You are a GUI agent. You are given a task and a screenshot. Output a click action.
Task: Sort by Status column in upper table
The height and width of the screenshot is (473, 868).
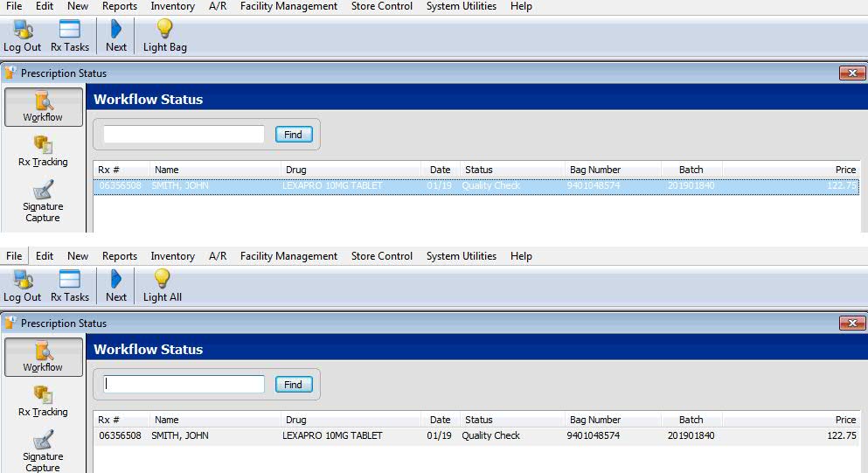512,170
